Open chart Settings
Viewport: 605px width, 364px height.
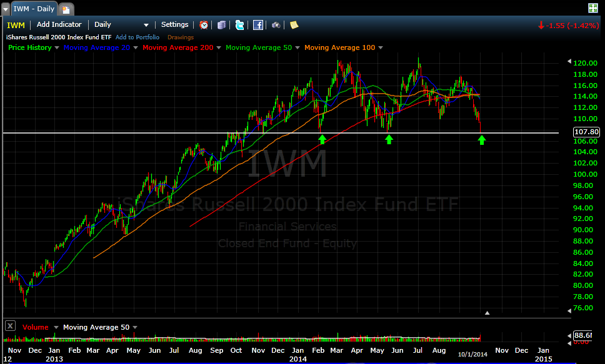(x=174, y=24)
